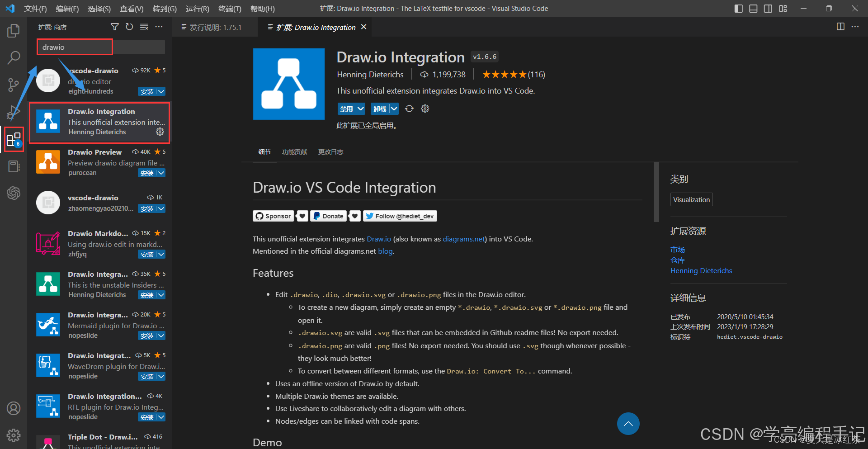This screenshot has width=868, height=449.
Task: Open the diagrams.net link
Action: click(464, 239)
